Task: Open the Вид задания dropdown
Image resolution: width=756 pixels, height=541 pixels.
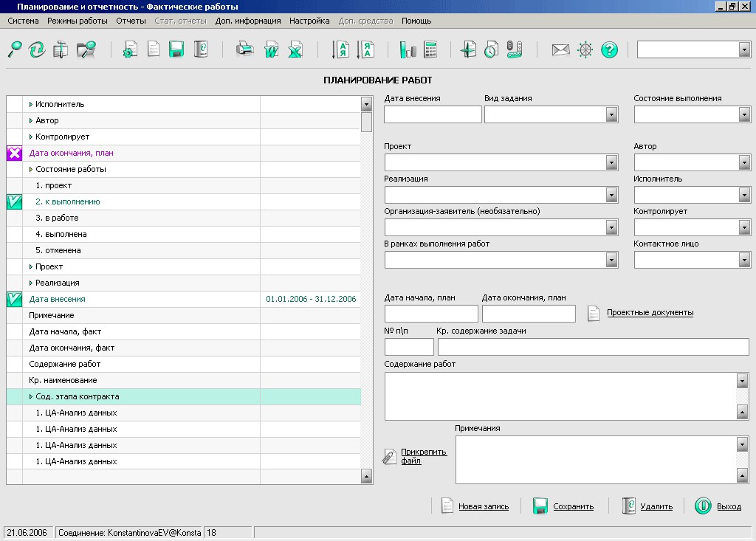Action: coord(611,114)
